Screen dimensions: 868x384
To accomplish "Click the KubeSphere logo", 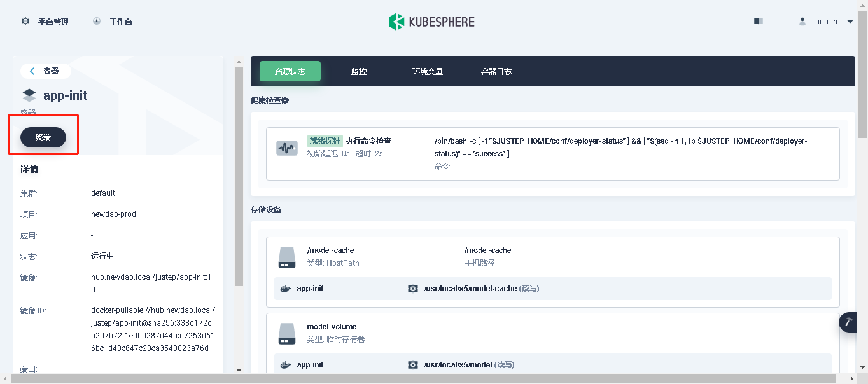I will pos(431,22).
